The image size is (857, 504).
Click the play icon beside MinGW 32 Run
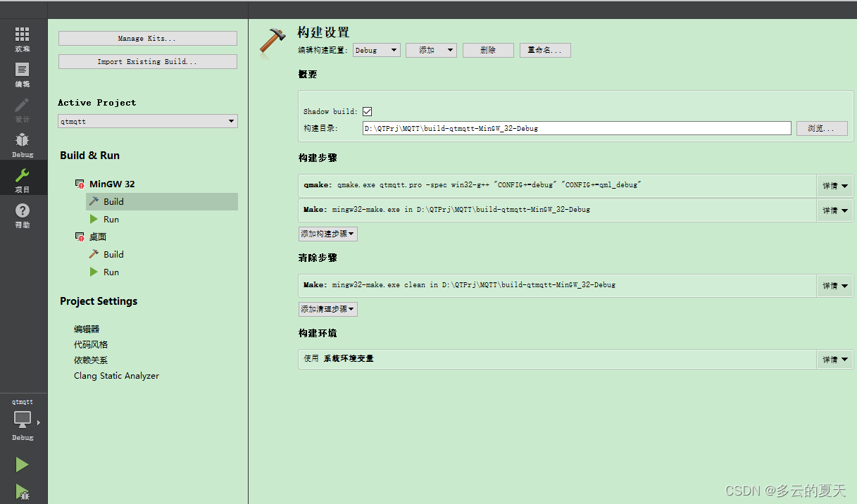point(94,219)
